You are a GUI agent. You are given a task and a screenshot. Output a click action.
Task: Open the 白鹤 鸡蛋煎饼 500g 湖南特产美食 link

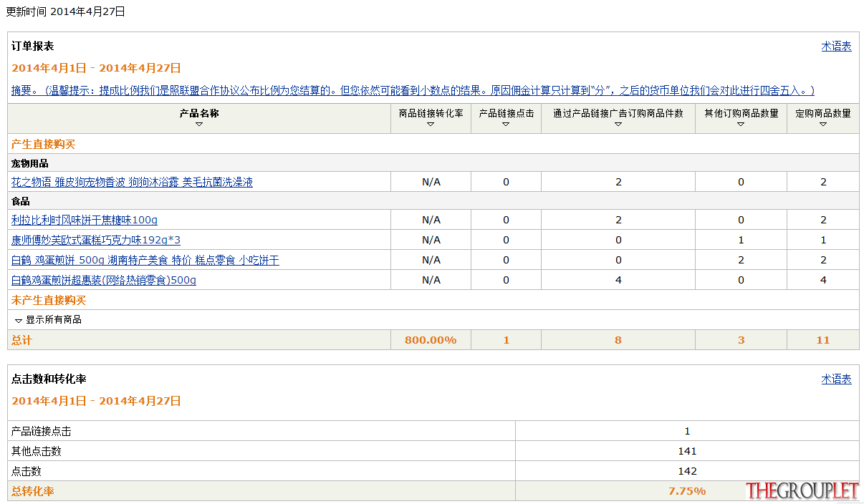click(x=145, y=260)
